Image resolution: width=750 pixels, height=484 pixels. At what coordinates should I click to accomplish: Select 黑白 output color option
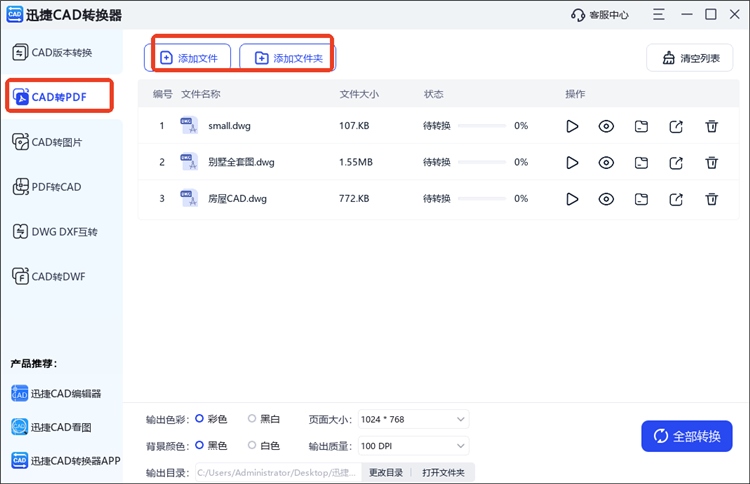click(264, 419)
